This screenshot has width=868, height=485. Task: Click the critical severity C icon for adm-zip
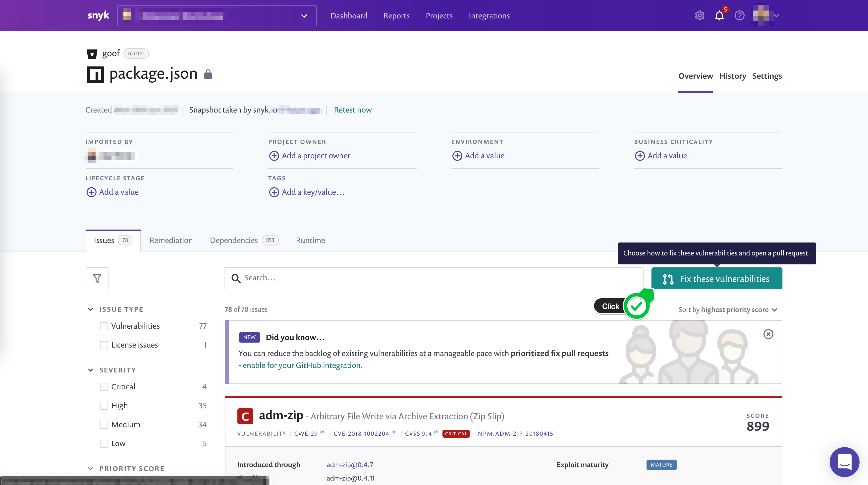pos(245,416)
